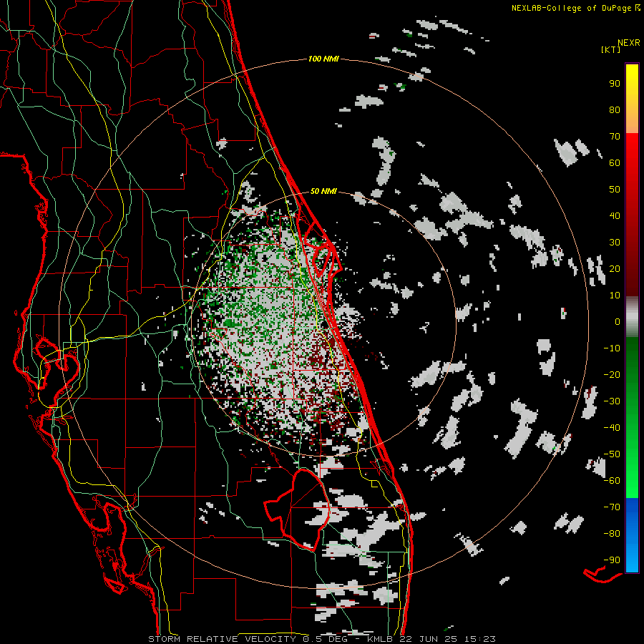The image size is (644, 644).
Task: Click the 40 value on the velocity scale
Action: pyautogui.click(x=615, y=216)
